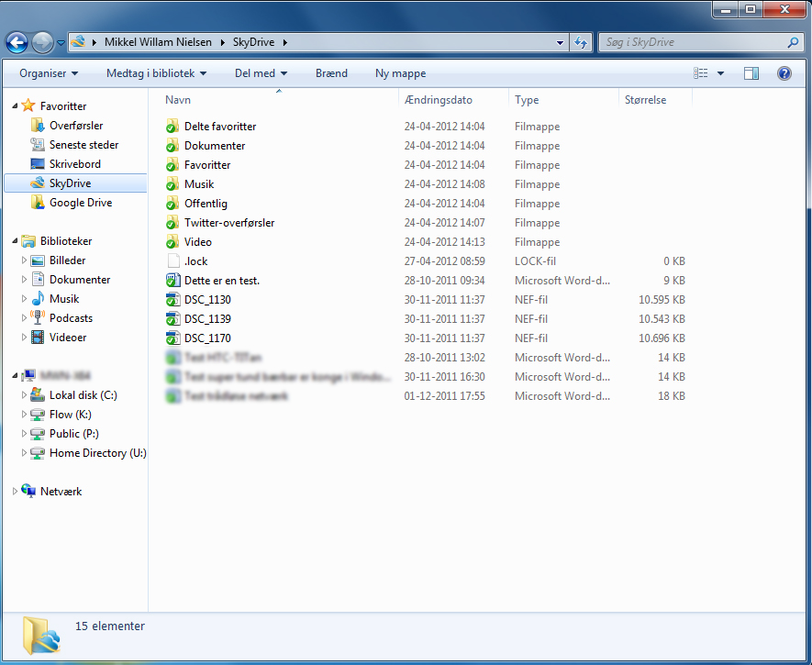
Task: Click the Podcasts microphone icon
Action: (38, 316)
